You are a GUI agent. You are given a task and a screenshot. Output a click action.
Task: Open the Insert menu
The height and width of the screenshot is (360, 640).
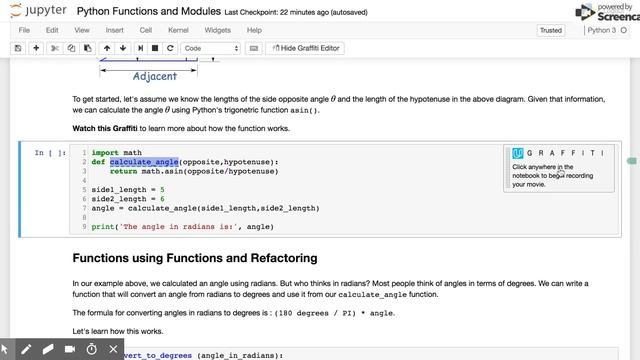pyautogui.click(x=114, y=30)
